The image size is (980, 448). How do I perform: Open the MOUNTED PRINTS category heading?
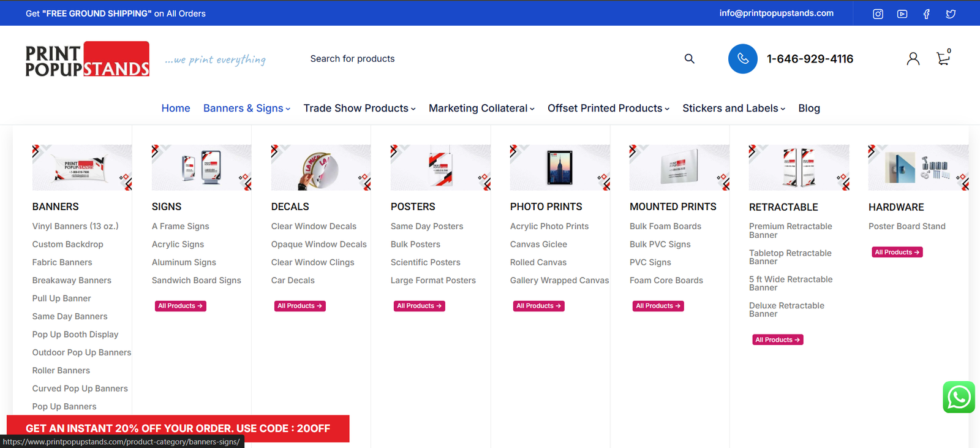[673, 207]
